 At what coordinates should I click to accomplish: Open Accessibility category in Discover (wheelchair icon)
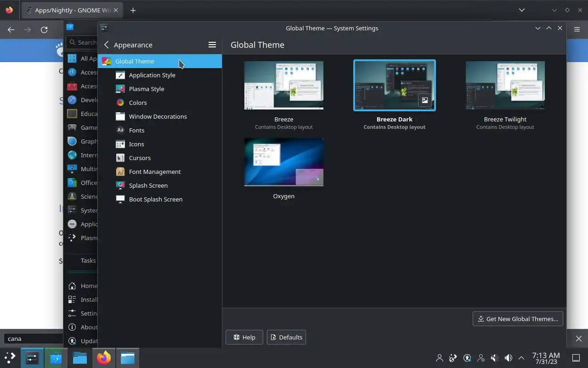81,72
